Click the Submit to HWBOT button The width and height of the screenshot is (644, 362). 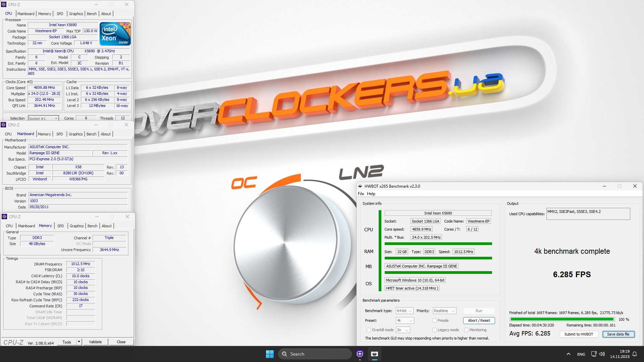coord(579,334)
